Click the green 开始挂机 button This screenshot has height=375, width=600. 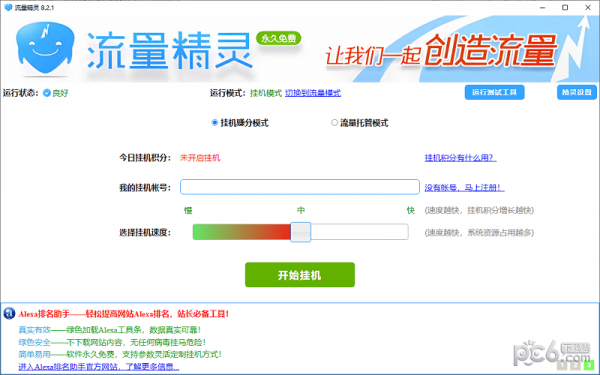point(300,275)
